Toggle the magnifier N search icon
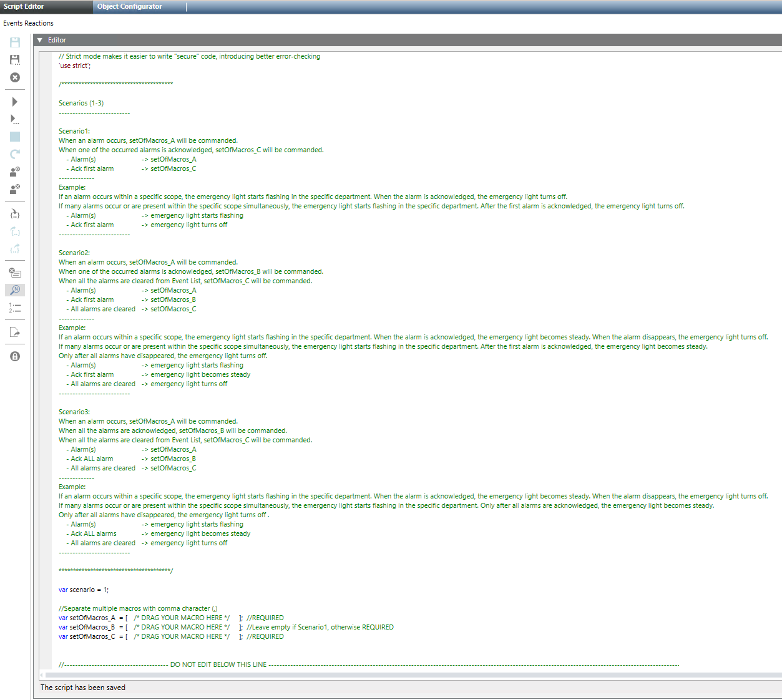This screenshot has height=700, width=782. [x=15, y=290]
